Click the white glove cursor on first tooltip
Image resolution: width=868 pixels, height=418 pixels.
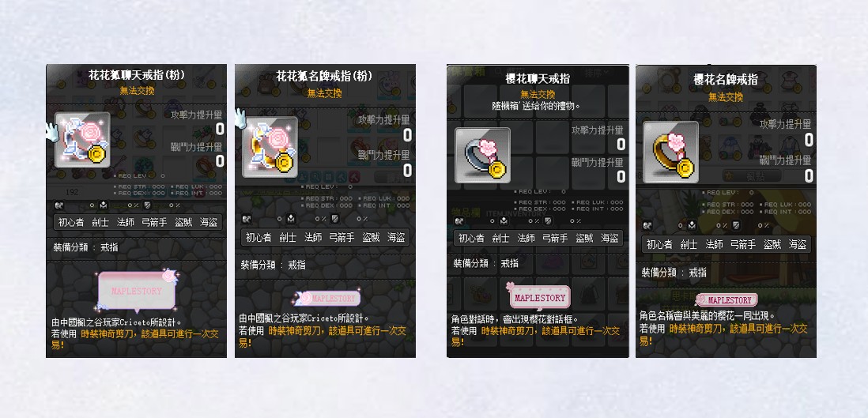[x=53, y=130]
